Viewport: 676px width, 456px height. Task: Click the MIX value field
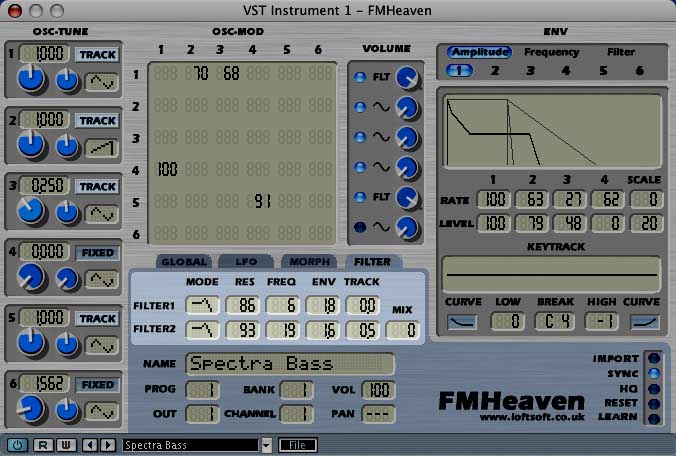point(402,330)
